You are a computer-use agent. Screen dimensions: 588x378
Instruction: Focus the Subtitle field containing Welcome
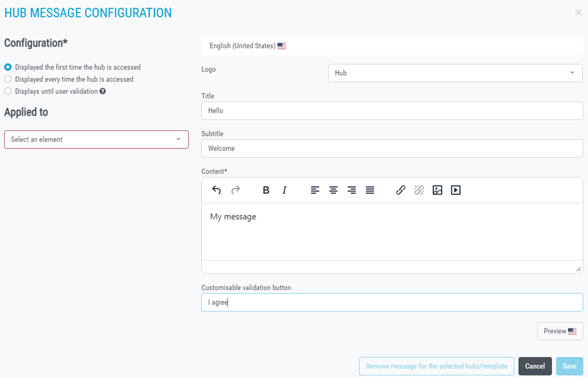point(392,149)
